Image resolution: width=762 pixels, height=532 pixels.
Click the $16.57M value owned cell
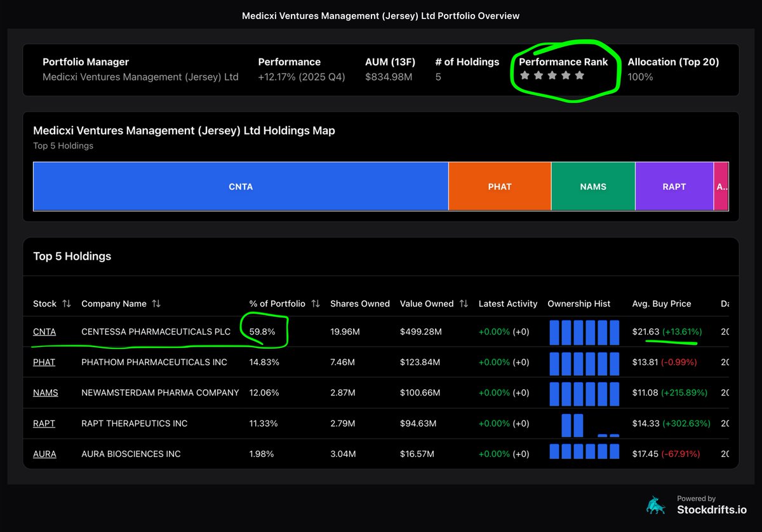point(417,454)
